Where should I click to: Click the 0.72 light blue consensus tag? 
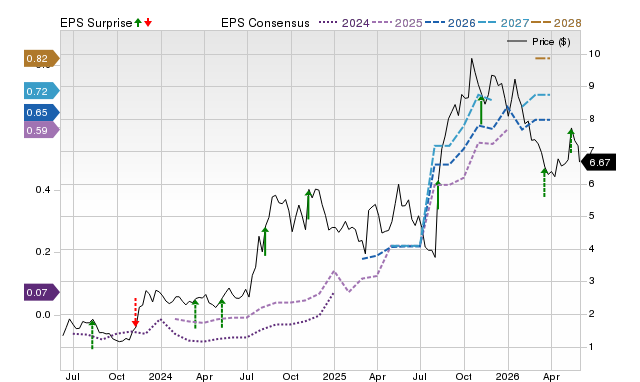tap(41, 91)
